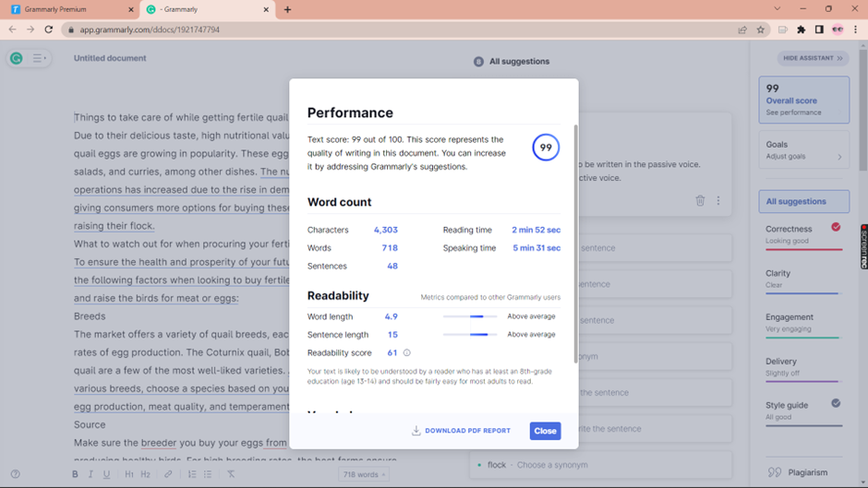The width and height of the screenshot is (868, 488).
Task: Click the Italic formatting icon
Action: click(x=90, y=474)
